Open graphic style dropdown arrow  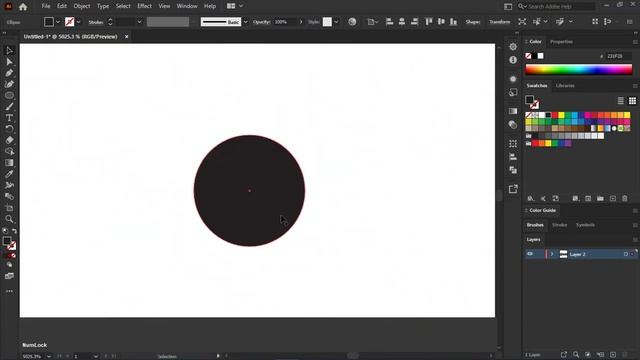tap(336, 22)
